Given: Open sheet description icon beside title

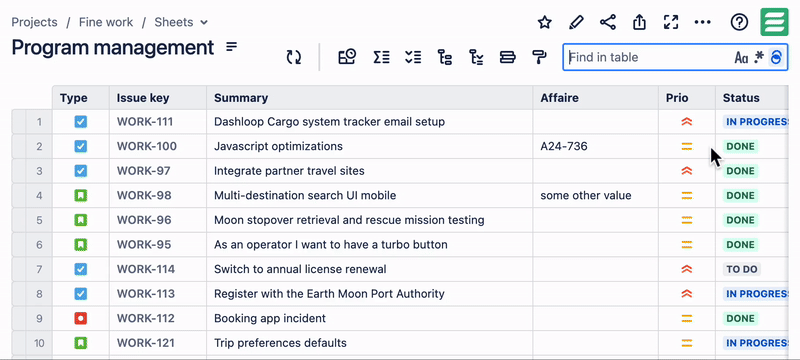Looking at the screenshot, I should (232, 47).
